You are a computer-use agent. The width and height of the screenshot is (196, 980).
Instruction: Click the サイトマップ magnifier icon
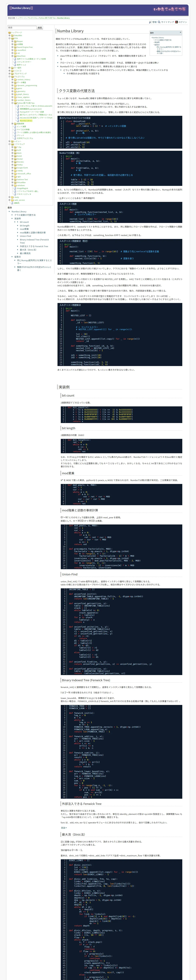coord(159,22)
